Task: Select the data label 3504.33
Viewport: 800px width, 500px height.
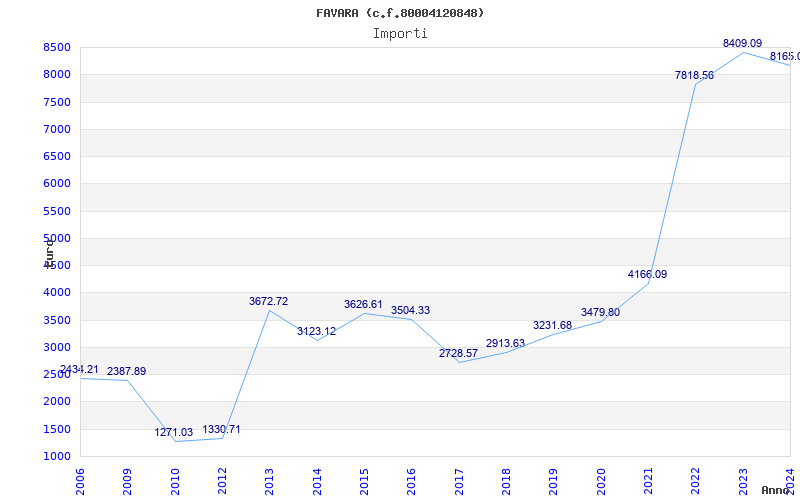Action: pyautogui.click(x=411, y=310)
